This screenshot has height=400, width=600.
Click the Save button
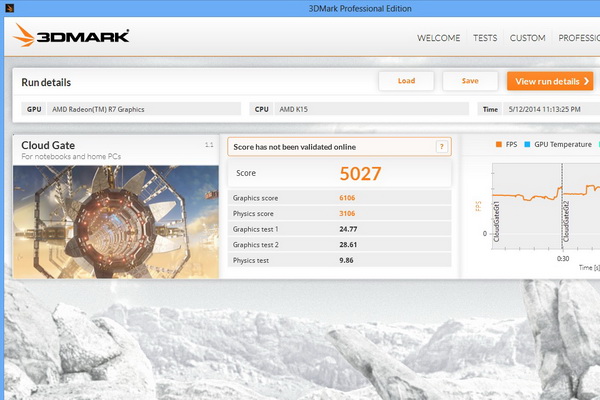470,81
